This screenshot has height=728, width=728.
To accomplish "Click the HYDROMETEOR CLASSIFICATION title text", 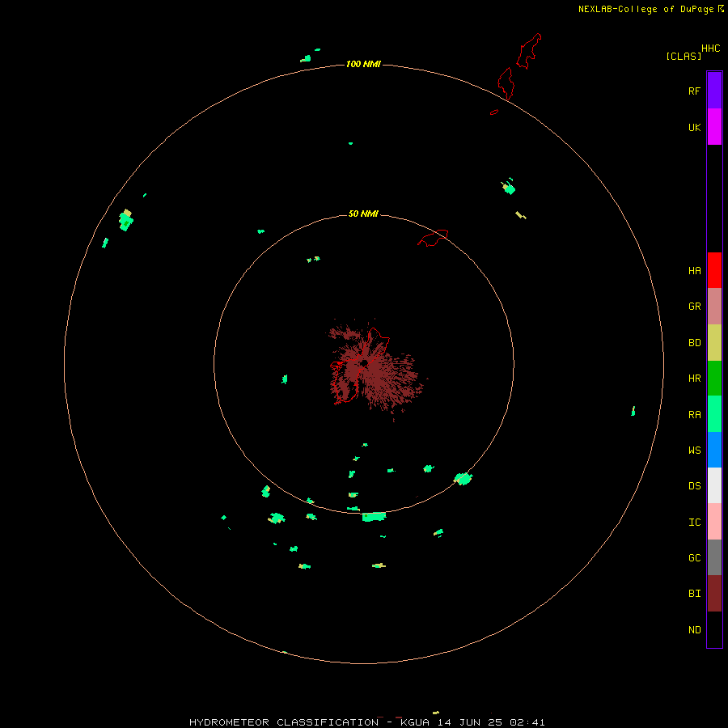I will coord(284,722).
